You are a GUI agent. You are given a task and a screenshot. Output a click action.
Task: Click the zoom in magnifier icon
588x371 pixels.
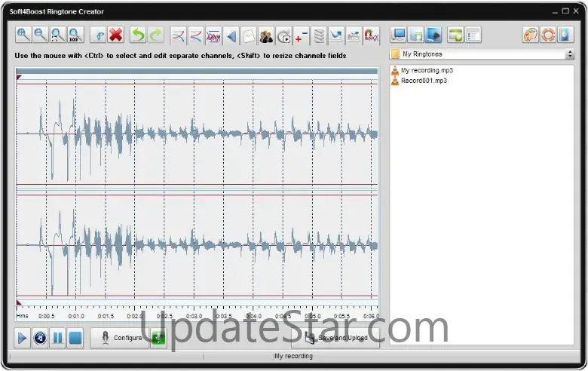[23, 35]
